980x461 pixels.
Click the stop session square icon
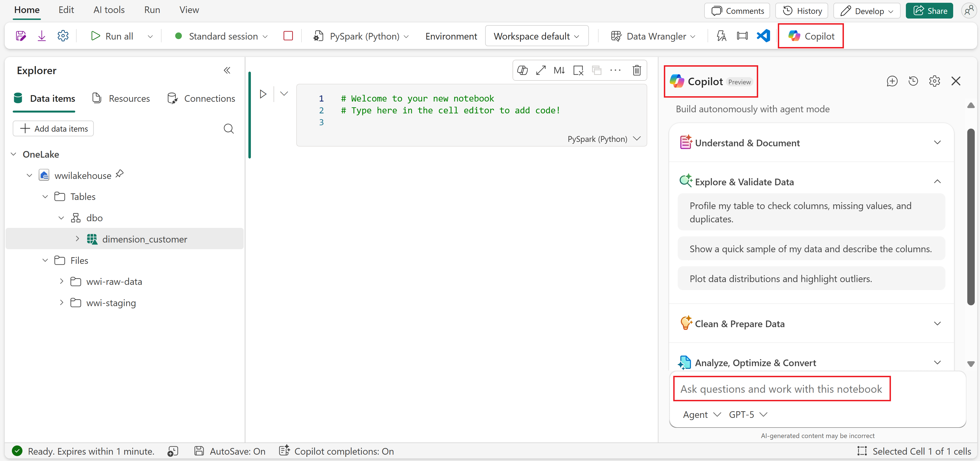(x=288, y=36)
